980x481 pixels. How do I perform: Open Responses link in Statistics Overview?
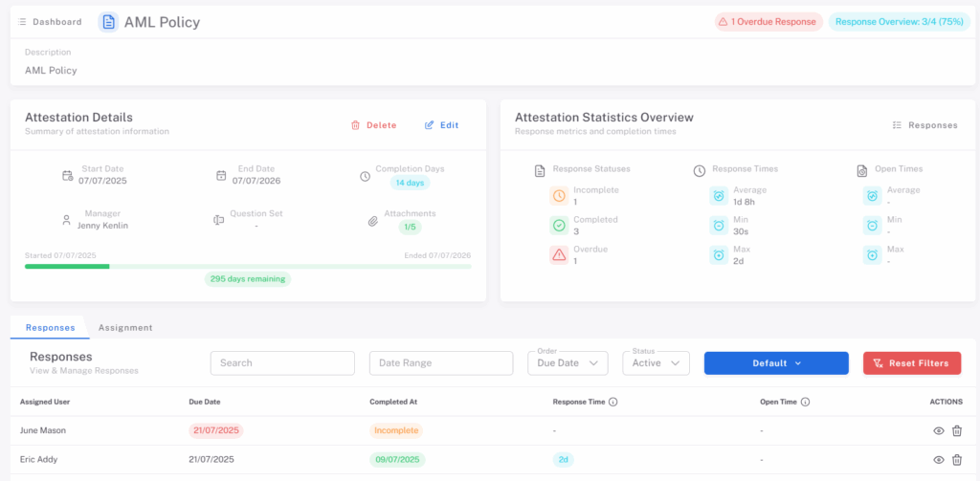(x=925, y=125)
